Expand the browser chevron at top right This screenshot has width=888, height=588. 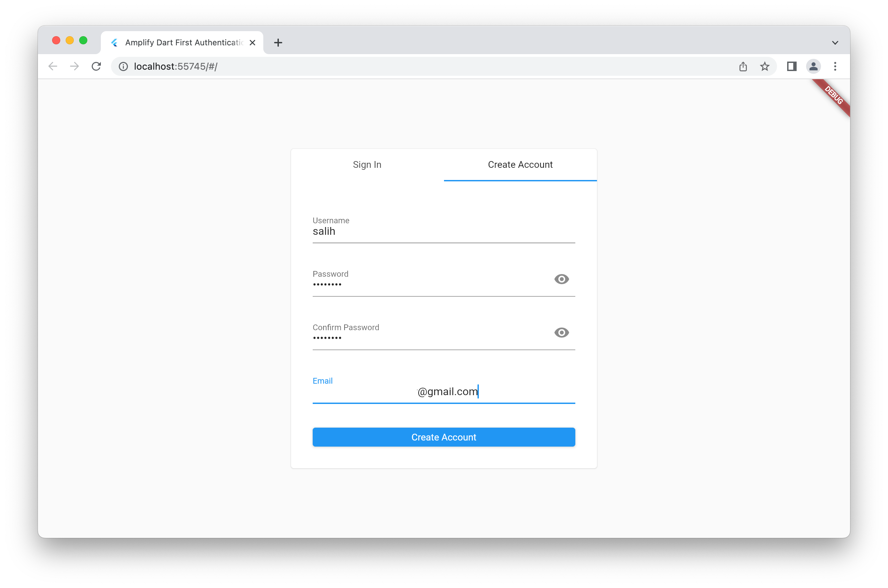pos(835,42)
